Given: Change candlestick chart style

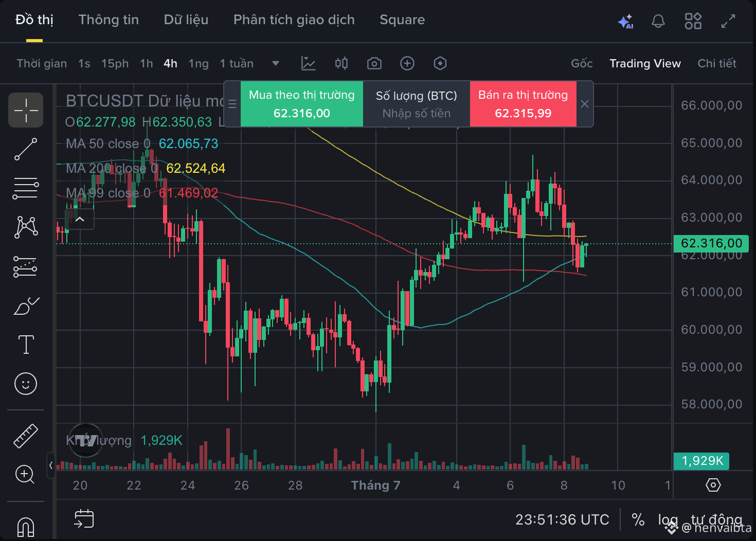Looking at the screenshot, I should [x=341, y=63].
